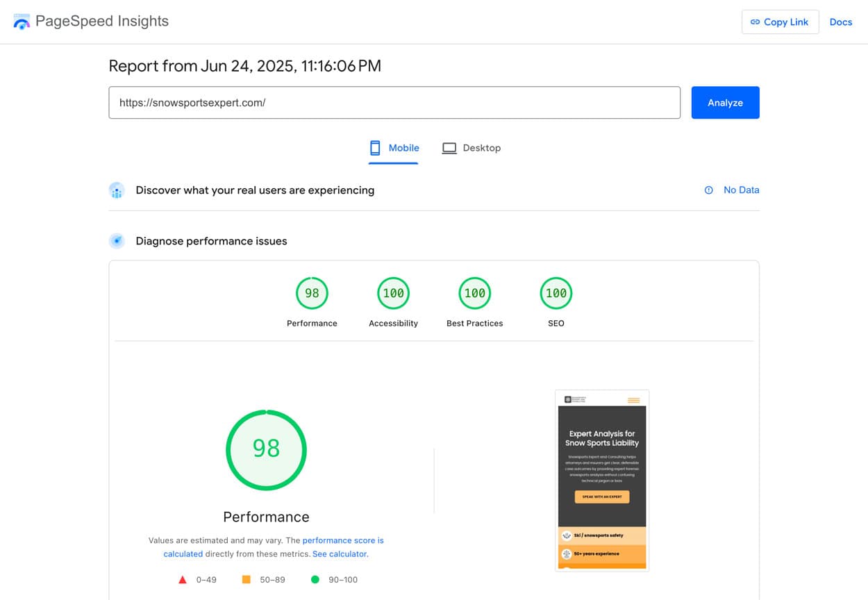The height and width of the screenshot is (600, 868).
Task: Select the Accessibility 100 score gauge
Action: click(x=393, y=293)
